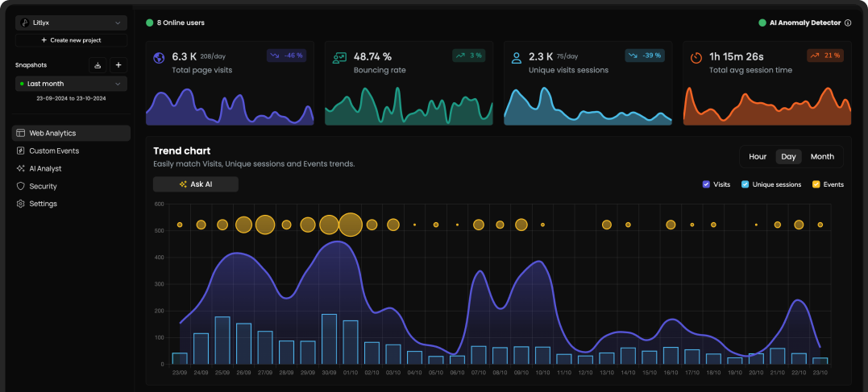
Task: Click the AI Anomaly Detector info icon
Action: 848,23
